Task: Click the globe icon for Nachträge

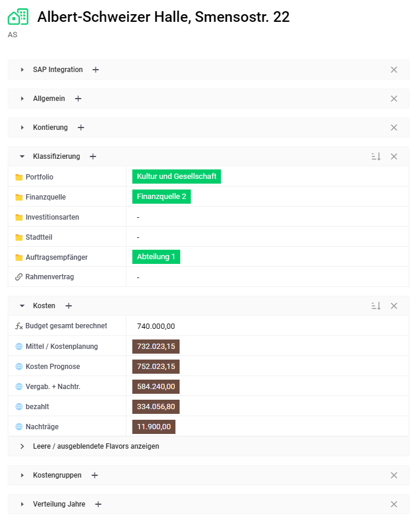Action: (19, 427)
